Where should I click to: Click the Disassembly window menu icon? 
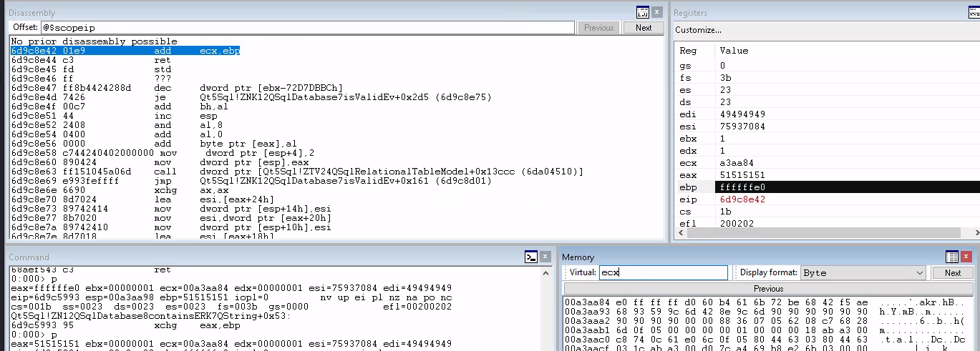coord(642,12)
